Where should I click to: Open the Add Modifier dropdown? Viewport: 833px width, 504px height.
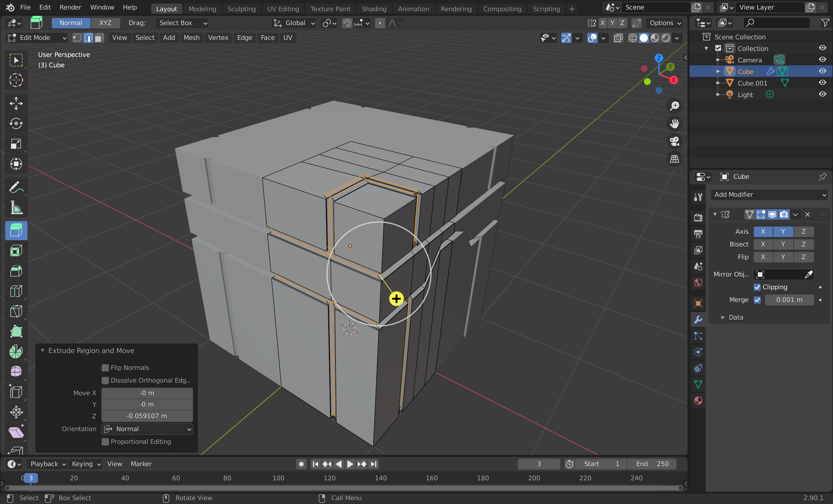coord(769,194)
